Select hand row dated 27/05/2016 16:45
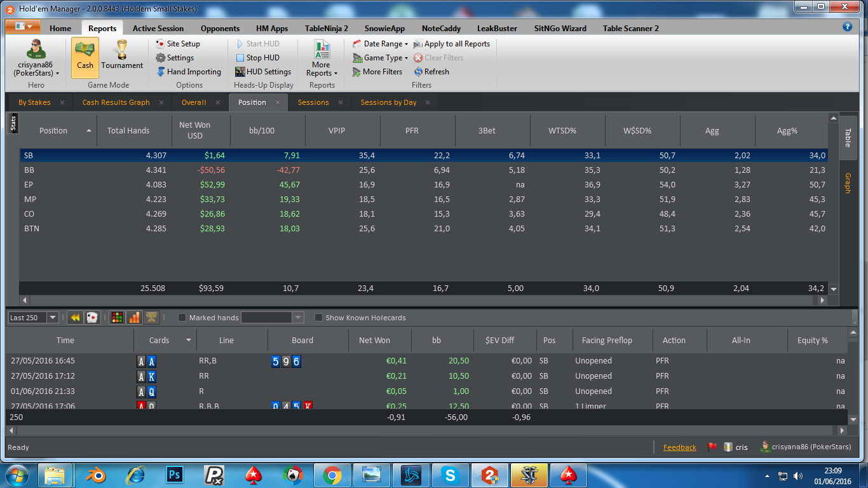The width and height of the screenshot is (868, 488). 426,361
